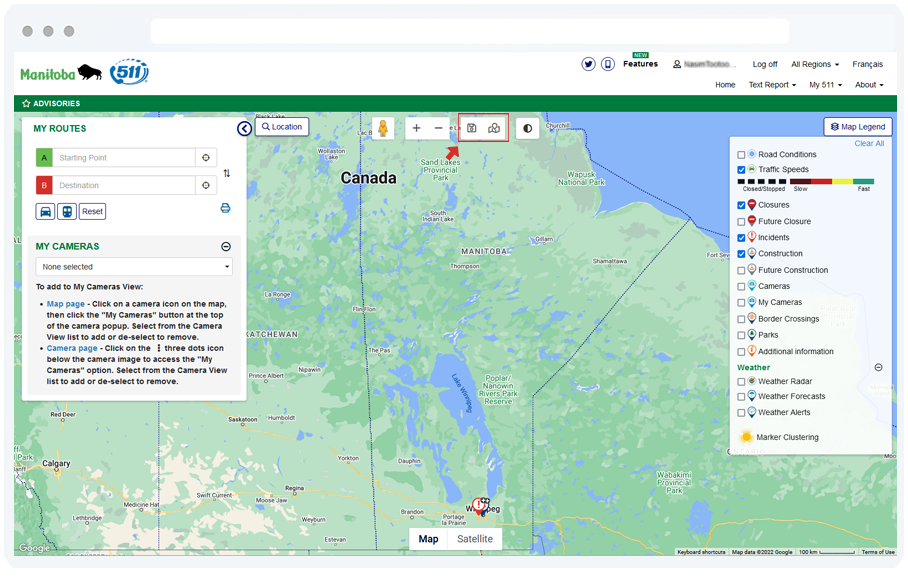Zoom in on the map
Screen dimensions: 908x581
(416, 128)
